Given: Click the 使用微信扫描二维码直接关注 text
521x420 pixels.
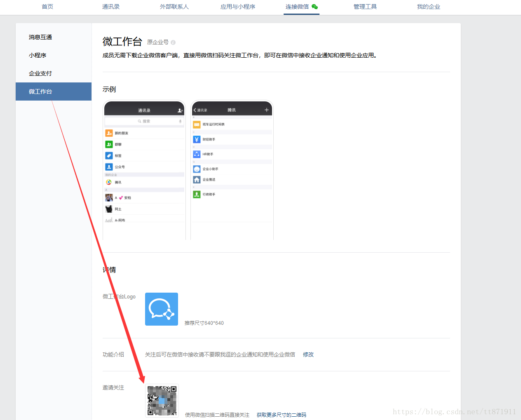Looking at the screenshot, I should click(x=217, y=415).
